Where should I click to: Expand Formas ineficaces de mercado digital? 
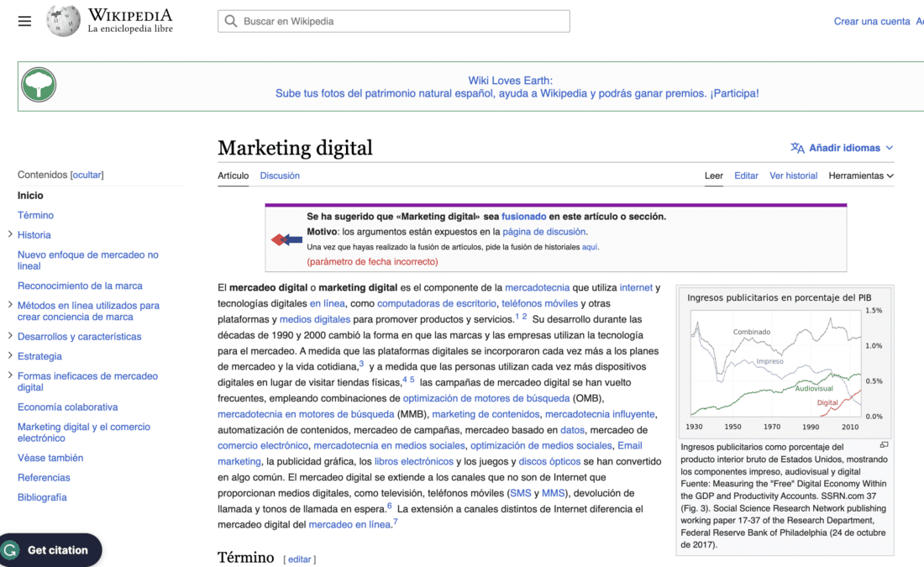click(x=10, y=375)
